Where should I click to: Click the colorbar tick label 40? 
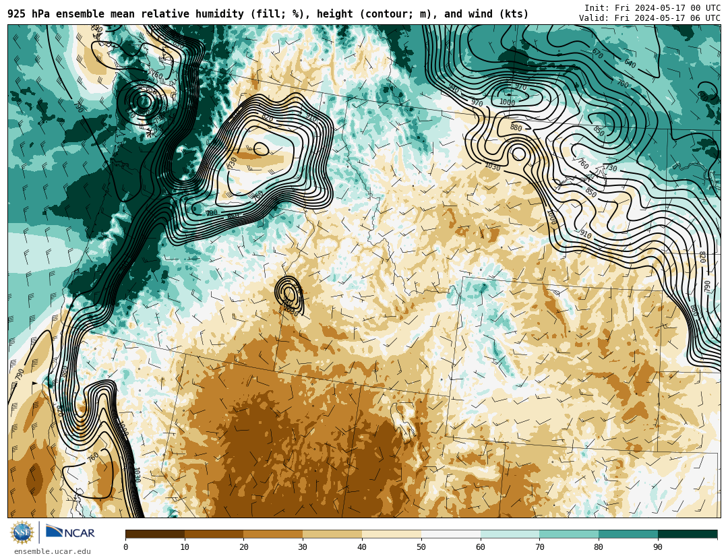(362, 547)
